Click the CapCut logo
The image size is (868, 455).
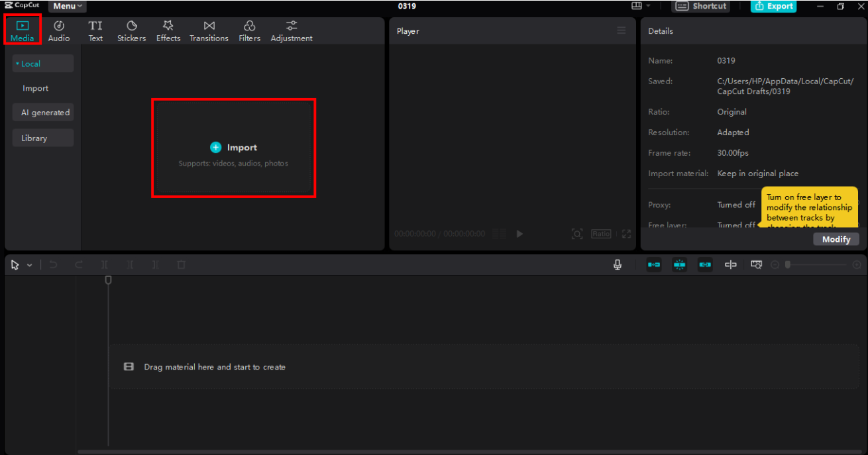(x=22, y=5)
